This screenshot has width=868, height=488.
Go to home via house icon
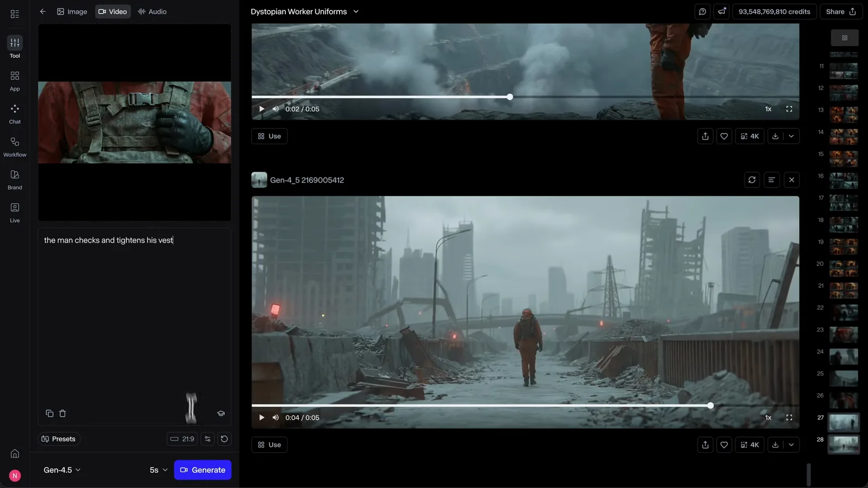(x=15, y=454)
